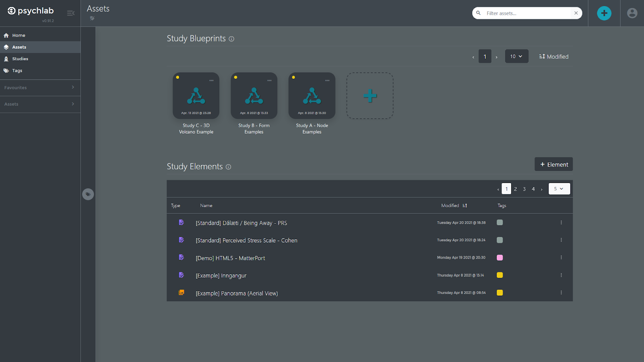Image resolution: width=644 pixels, height=362 pixels.
Task: Click the pink tag swatch for HTML5 MatterPort
Action: (x=500, y=257)
